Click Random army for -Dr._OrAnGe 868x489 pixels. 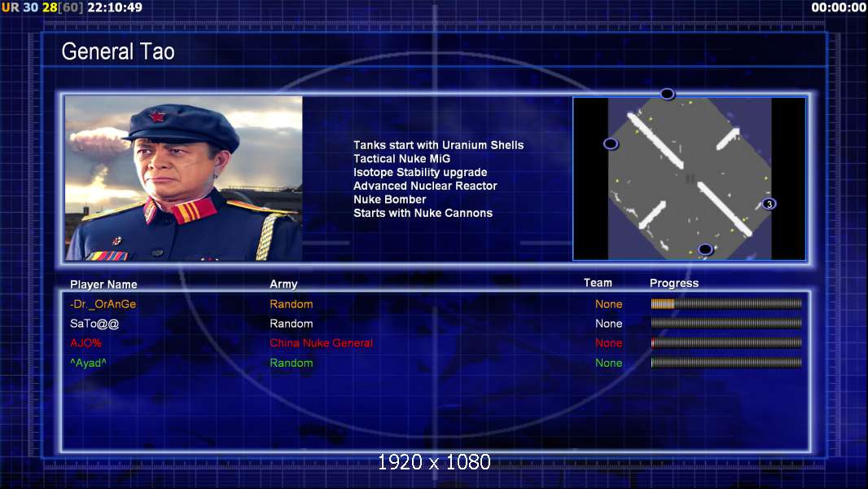click(292, 304)
